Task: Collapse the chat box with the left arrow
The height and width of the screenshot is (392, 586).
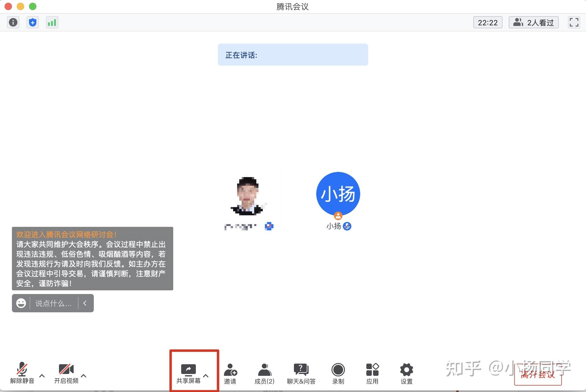Action: click(x=85, y=303)
